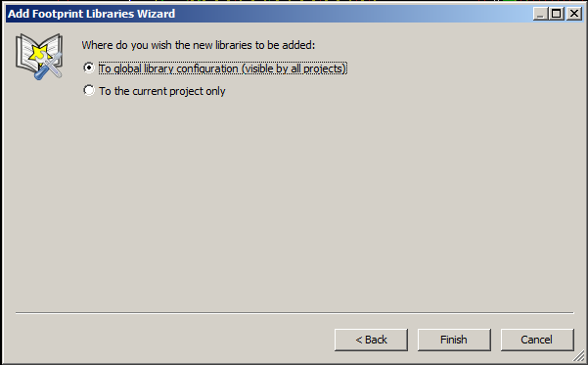Click the open book wizard icon
This screenshot has height=365, width=588.
coord(39,57)
